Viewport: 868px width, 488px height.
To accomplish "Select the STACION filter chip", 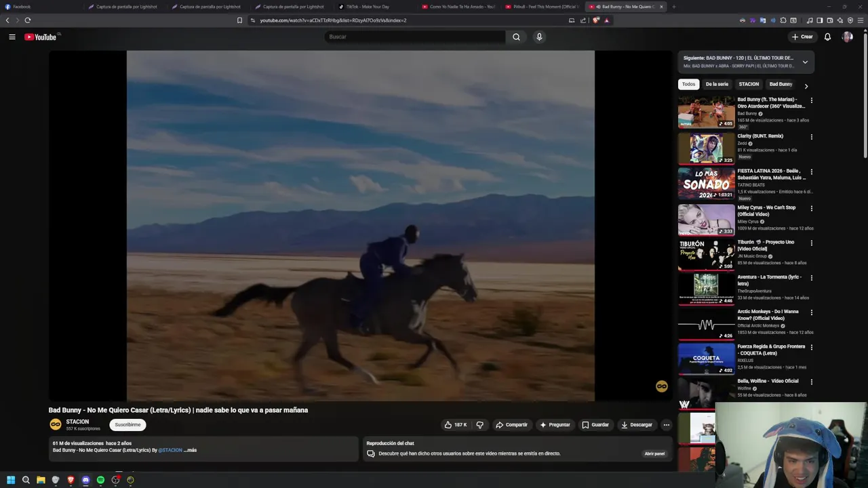I will point(749,84).
